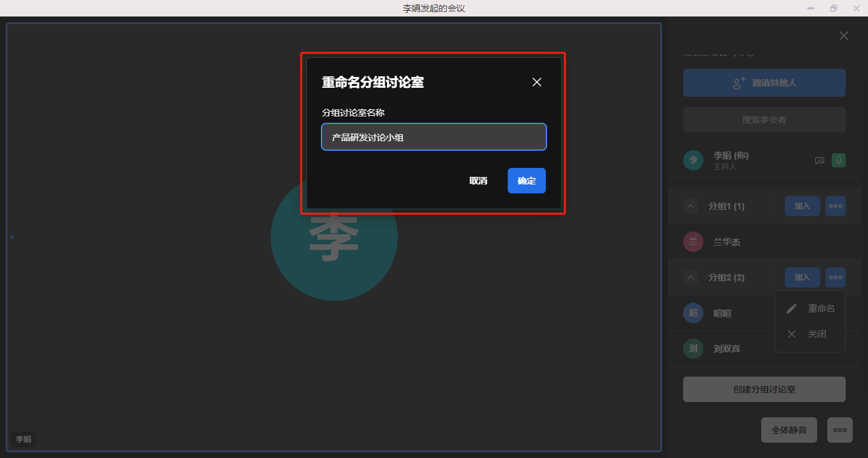Join breakout room 分组1
Screen dimensions: 868x458
(802, 206)
